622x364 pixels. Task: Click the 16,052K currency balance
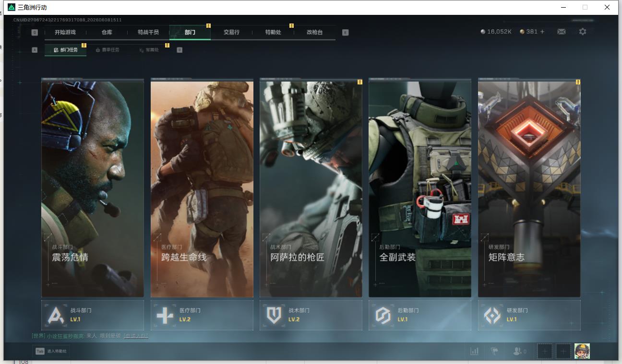tap(499, 32)
